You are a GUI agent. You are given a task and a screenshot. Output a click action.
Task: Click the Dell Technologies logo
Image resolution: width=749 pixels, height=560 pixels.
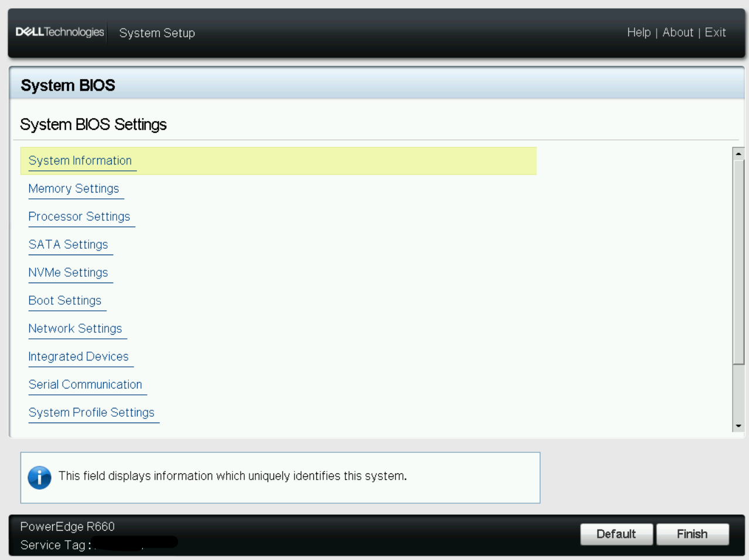[60, 32]
